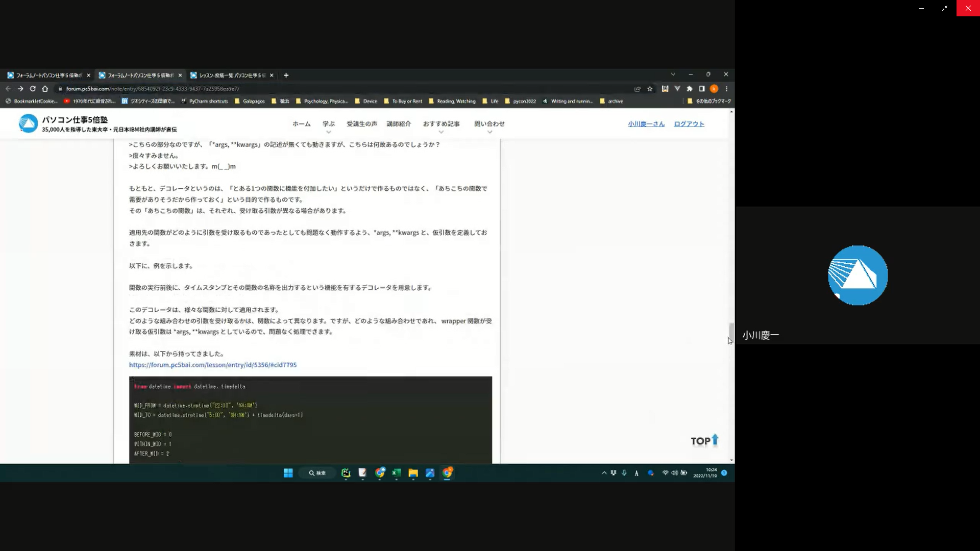980x551 pixels.
Task: Click the browser home icon
Action: [x=45, y=89]
